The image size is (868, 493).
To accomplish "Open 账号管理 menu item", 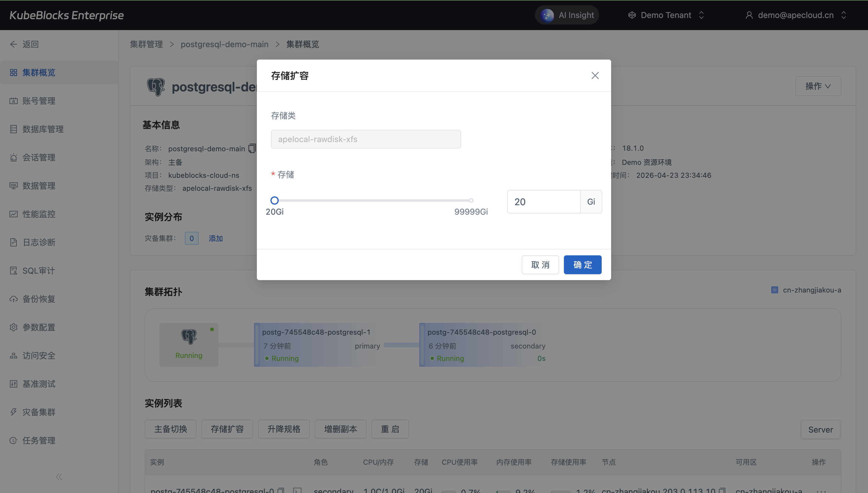I will coord(39,101).
